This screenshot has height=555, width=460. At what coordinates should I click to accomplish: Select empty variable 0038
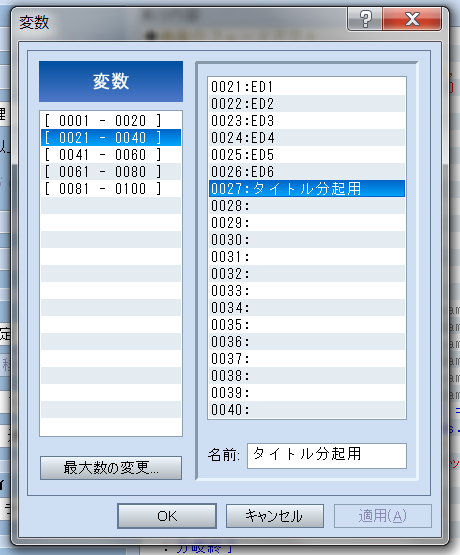click(307, 376)
